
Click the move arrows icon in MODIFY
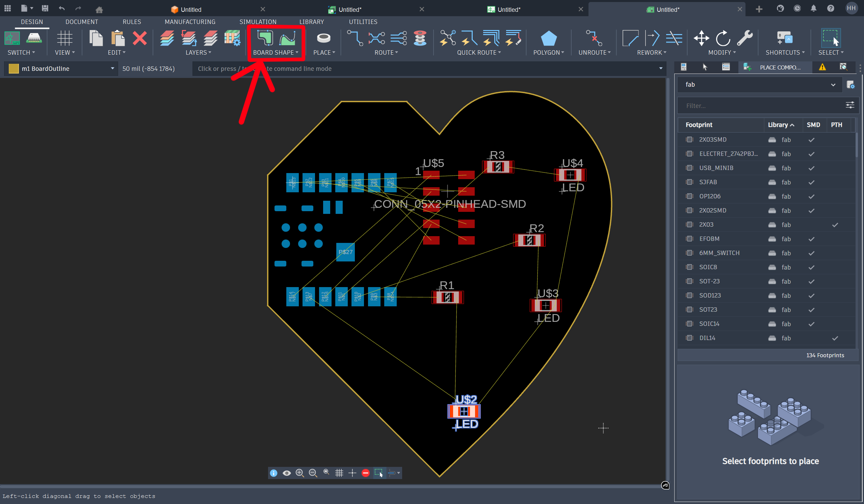tap(701, 38)
